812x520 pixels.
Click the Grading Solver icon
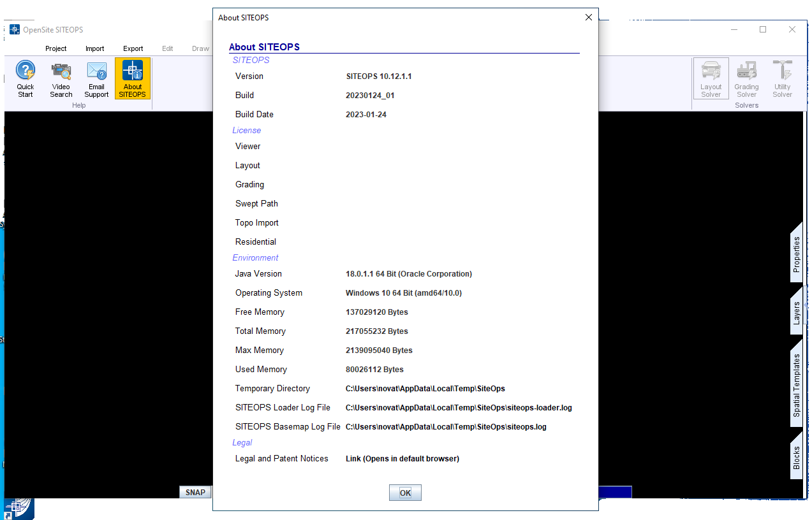746,79
